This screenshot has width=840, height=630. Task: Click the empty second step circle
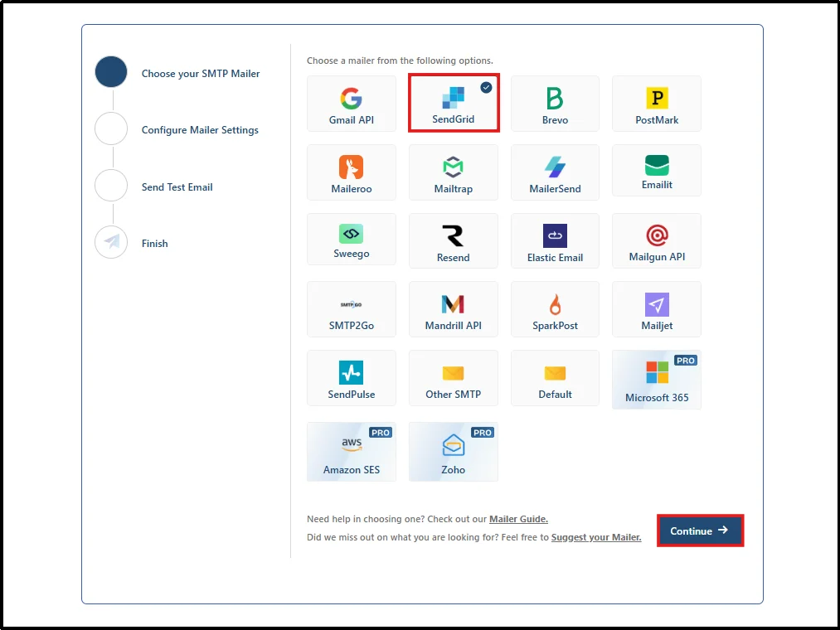[111, 128]
